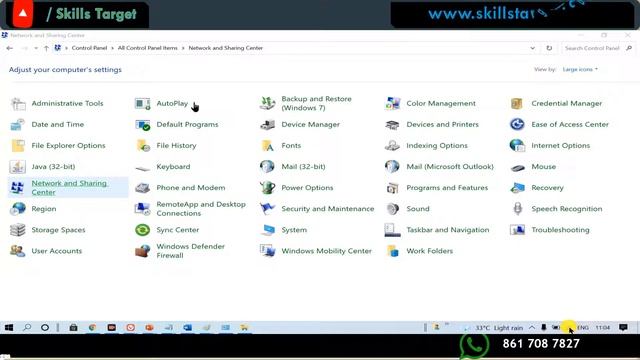Click the User Accounts text
640x360 pixels.
(57, 251)
